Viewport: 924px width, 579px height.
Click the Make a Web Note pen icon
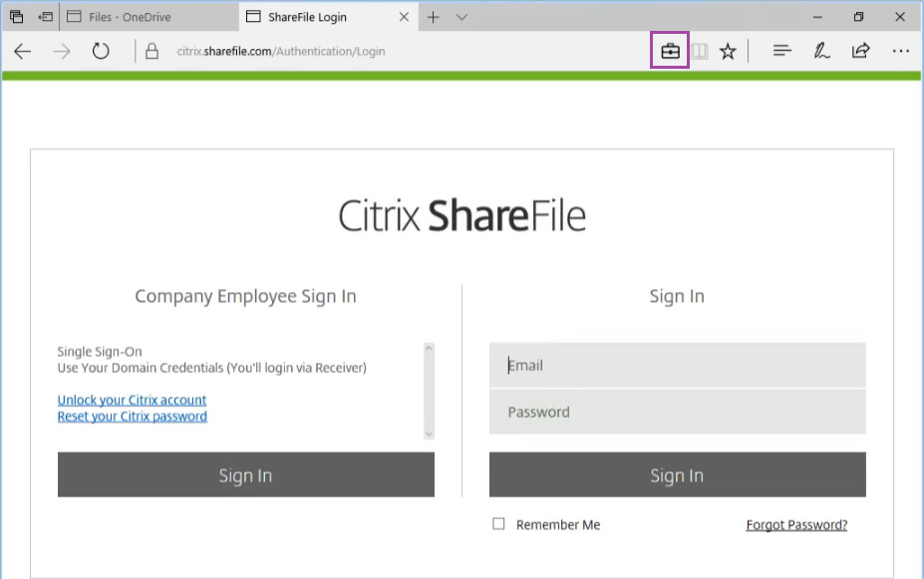[821, 51]
